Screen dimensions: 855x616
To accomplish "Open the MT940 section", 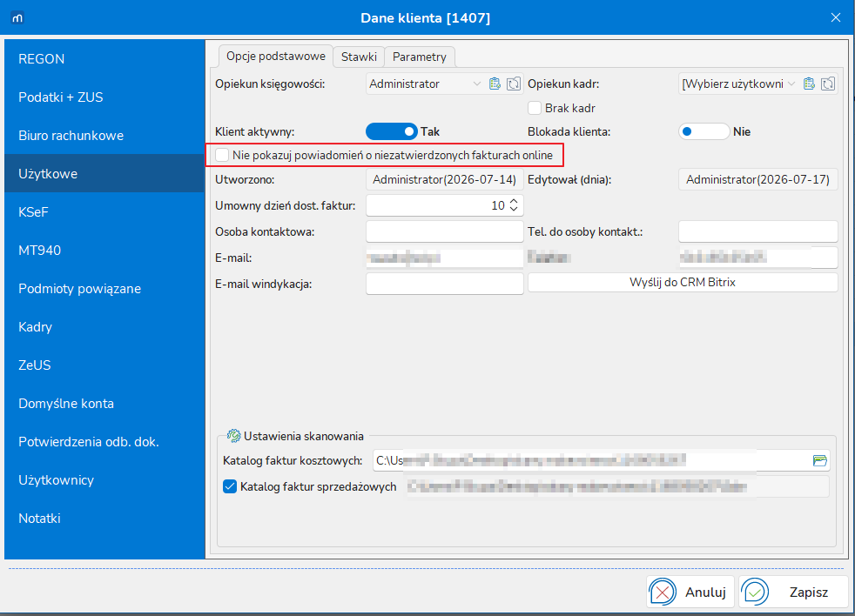I will pyautogui.click(x=104, y=251).
